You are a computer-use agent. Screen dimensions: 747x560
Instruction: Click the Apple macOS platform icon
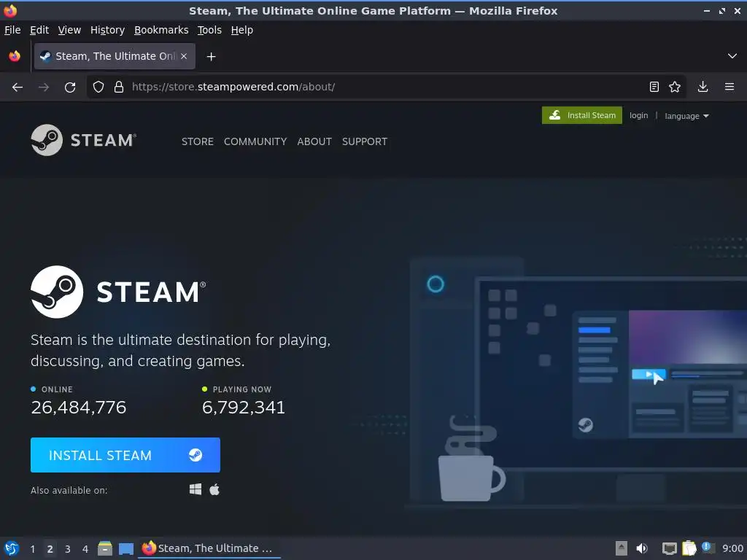[214, 489]
